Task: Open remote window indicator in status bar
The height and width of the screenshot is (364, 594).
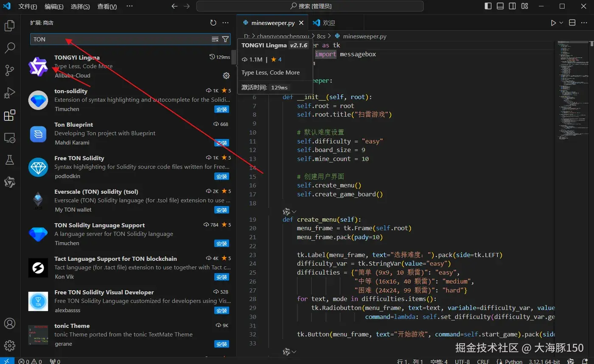Action: click(x=7, y=361)
